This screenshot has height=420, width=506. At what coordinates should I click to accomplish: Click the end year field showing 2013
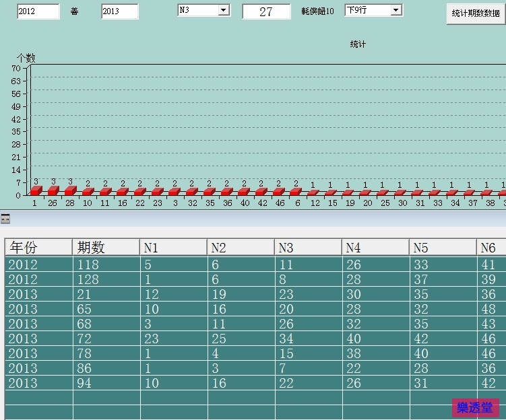pos(119,11)
